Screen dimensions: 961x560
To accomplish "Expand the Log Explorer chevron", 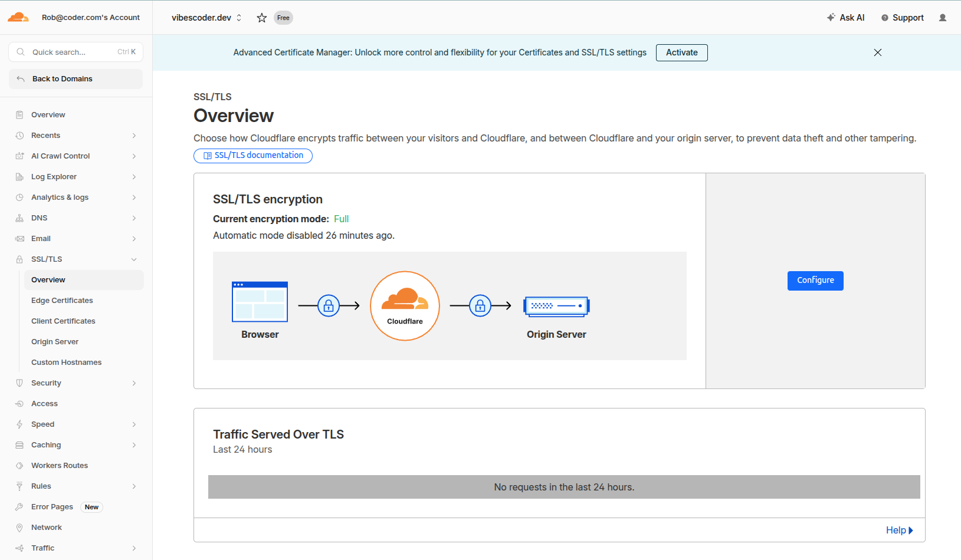I will tap(134, 177).
